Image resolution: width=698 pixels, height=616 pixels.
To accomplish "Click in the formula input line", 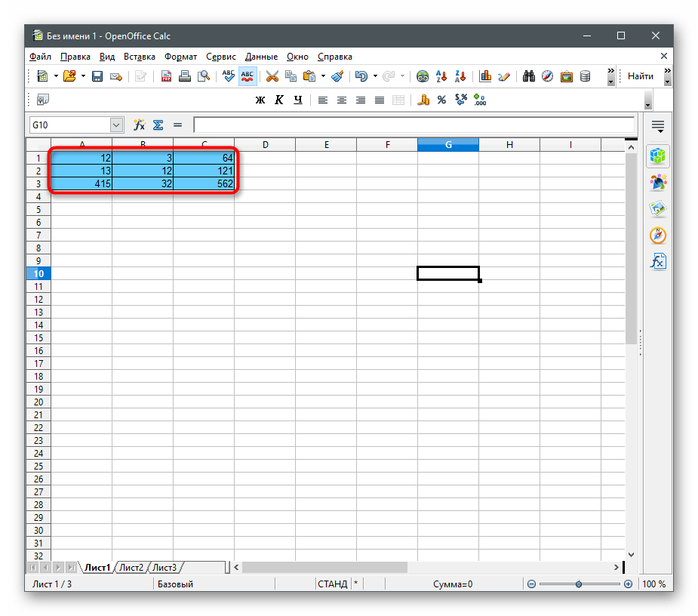I will pyautogui.click(x=413, y=125).
